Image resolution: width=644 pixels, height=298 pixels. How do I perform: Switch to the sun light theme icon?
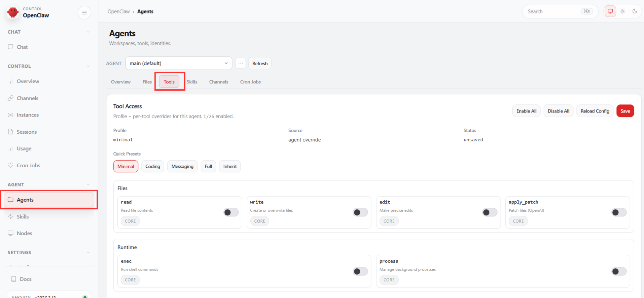pyautogui.click(x=622, y=11)
